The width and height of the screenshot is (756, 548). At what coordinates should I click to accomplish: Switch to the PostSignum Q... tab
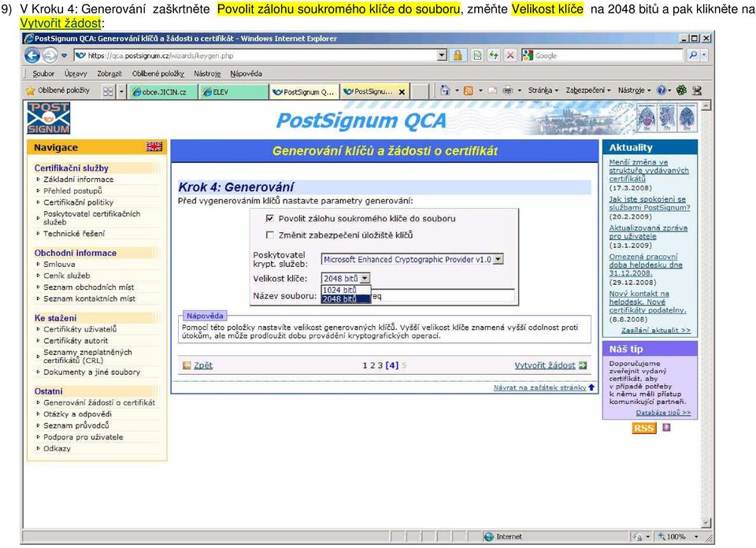point(305,91)
